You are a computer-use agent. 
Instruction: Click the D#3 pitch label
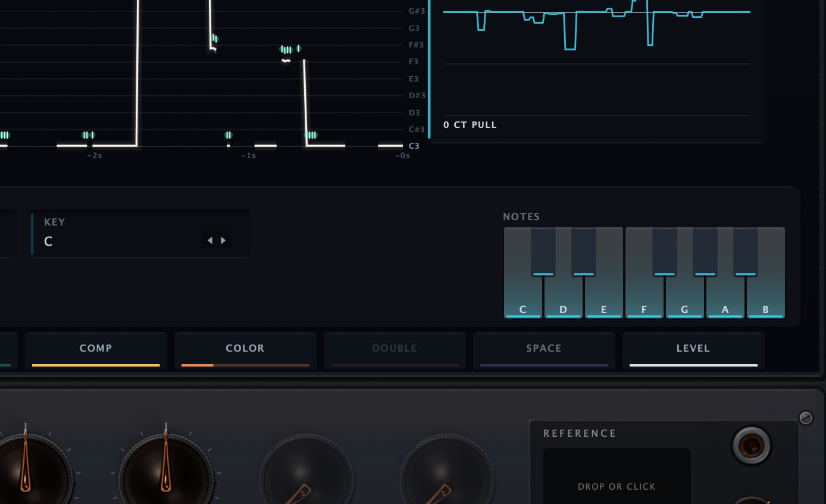(x=417, y=95)
